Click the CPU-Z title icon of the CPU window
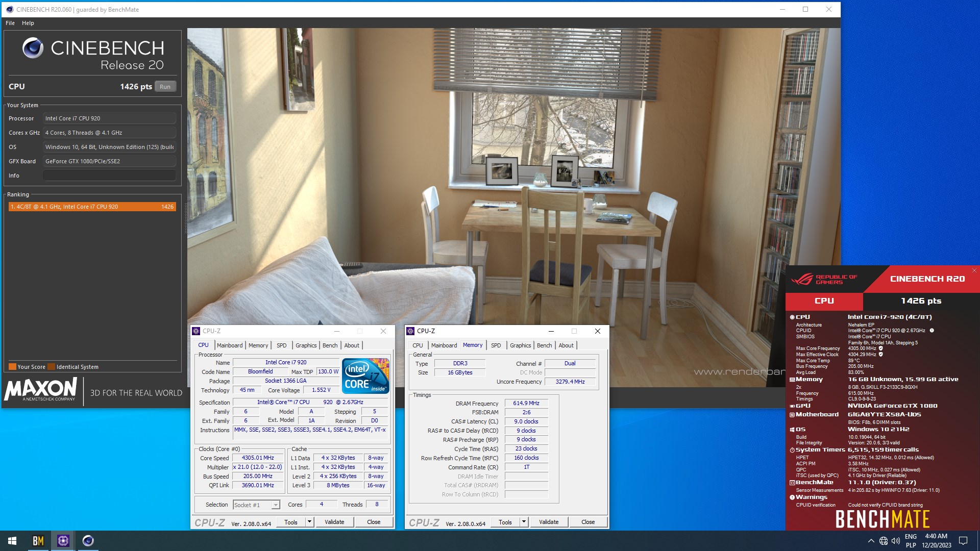Screen dimensions: 980x551 pos(196,331)
